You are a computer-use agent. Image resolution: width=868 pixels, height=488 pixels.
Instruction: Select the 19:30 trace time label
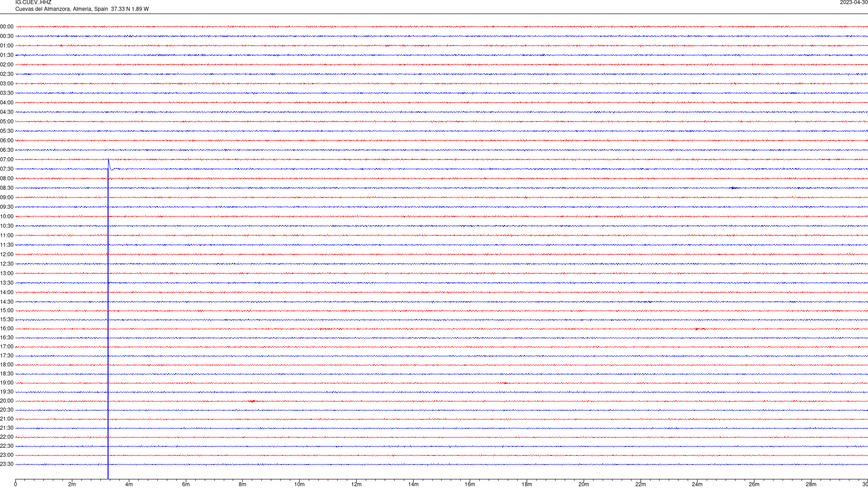[7, 392]
